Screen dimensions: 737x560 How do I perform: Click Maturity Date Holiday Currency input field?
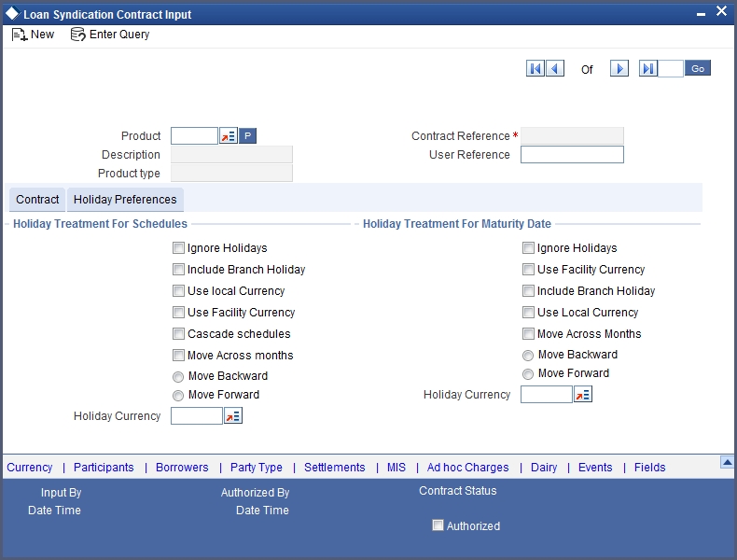[546, 395]
